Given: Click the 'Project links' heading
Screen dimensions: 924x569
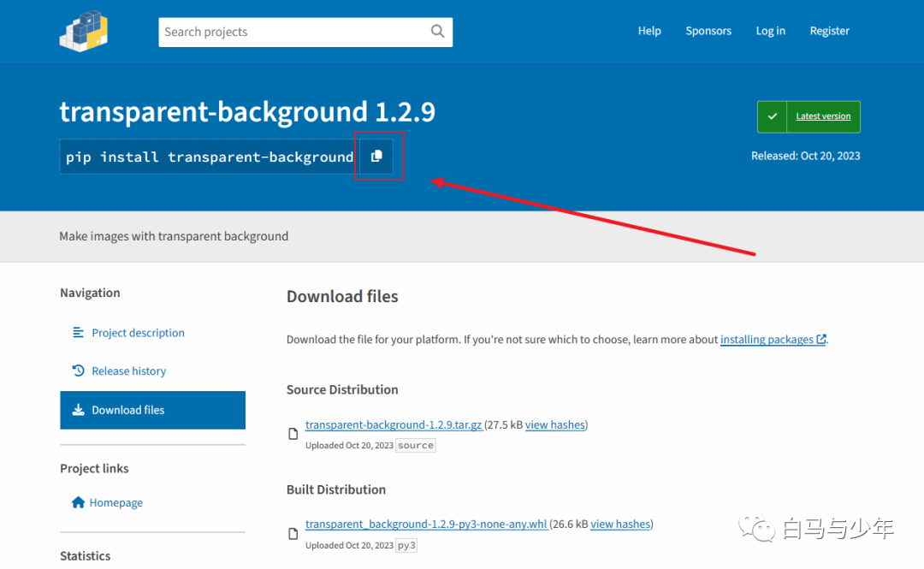Looking at the screenshot, I should point(94,468).
